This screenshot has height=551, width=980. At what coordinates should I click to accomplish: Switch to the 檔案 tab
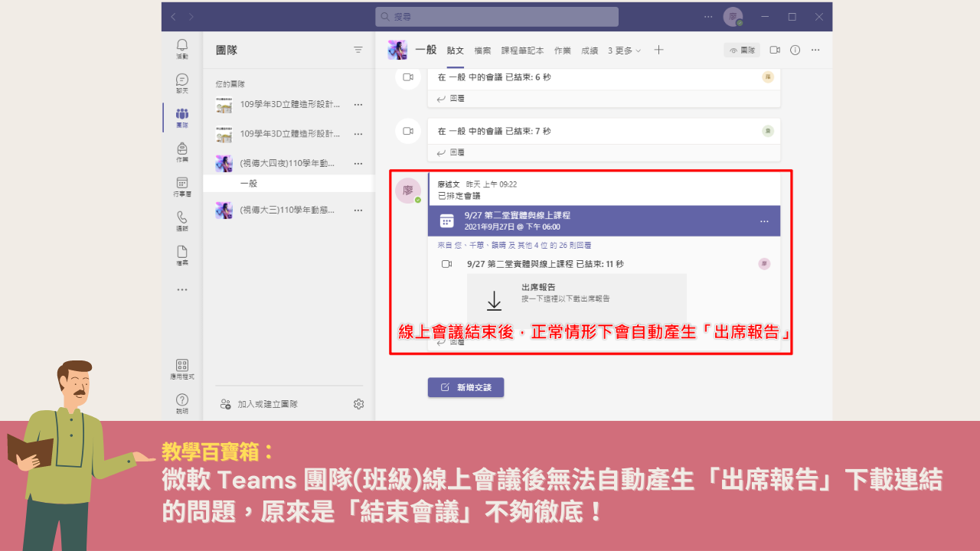point(482,51)
